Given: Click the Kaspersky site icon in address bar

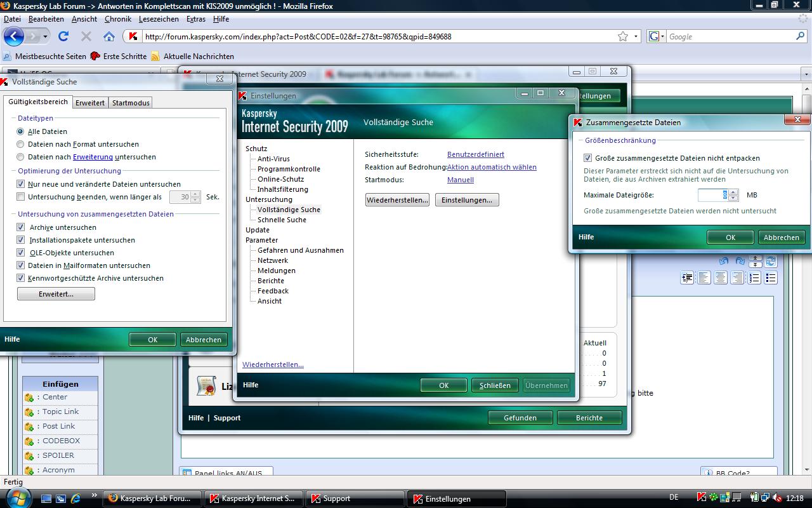Looking at the screenshot, I should [133, 36].
